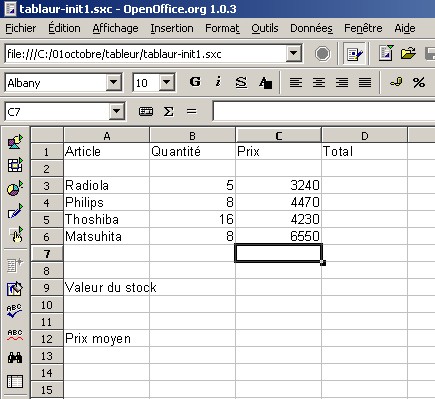Open the Insertion menu
Screen dimensions: 435x399
click(172, 28)
